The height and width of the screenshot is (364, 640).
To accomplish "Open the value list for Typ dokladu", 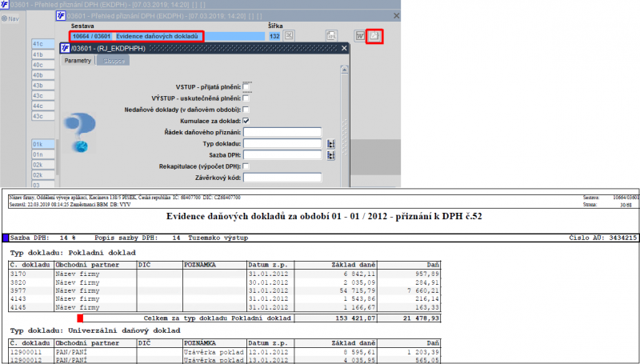I will (331, 144).
